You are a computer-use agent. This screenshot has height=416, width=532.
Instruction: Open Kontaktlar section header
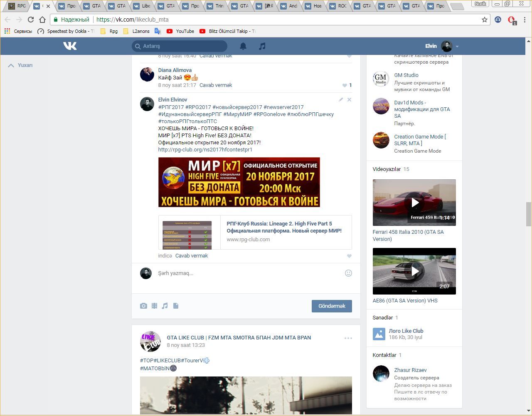(x=384, y=355)
